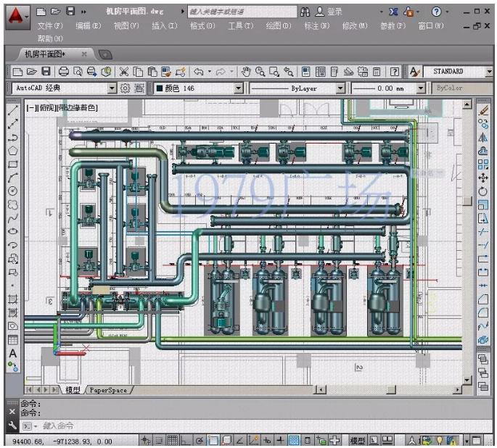
Task: Toggle grid display in status bar
Action: click(x=173, y=440)
